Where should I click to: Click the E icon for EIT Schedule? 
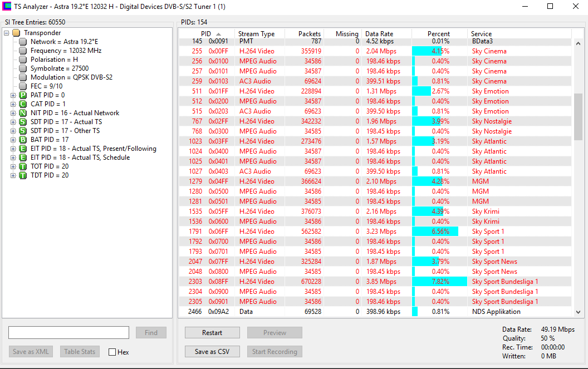(23, 158)
